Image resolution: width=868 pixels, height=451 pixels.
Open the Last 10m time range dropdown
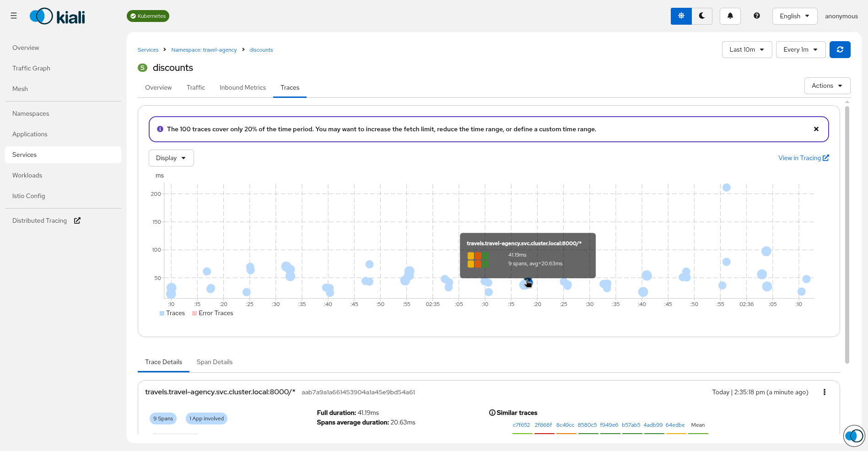(x=747, y=49)
